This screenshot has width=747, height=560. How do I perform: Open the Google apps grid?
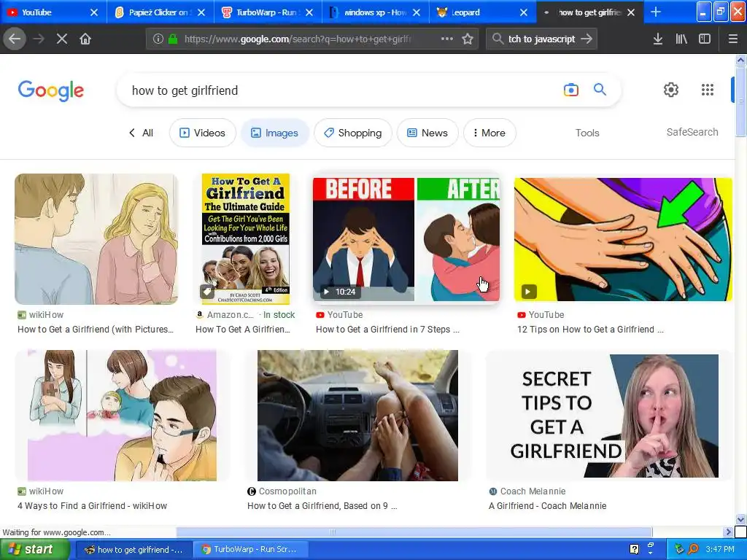(708, 90)
